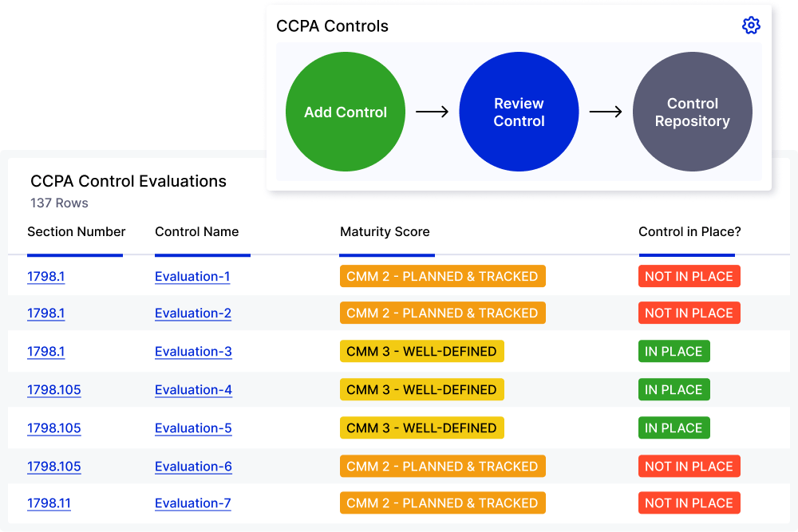Open the gray Control Repository circle
This screenshot has width=798, height=532.
(692, 112)
